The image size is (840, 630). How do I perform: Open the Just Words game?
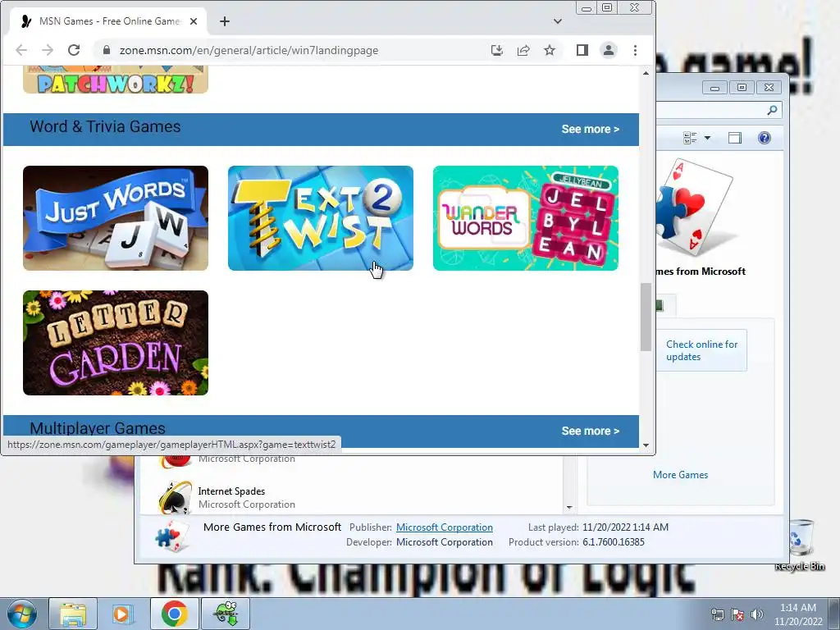[116, 218]
